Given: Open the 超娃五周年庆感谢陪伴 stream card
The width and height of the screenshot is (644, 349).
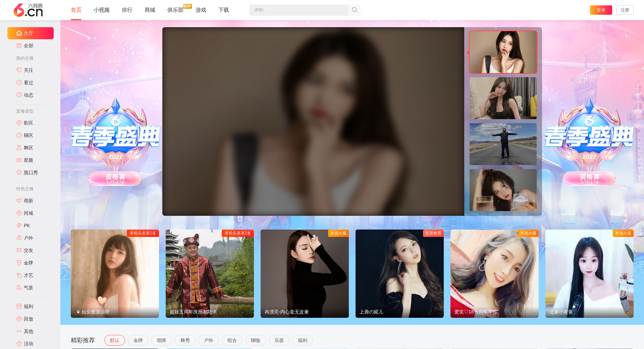Looking at the screenshot, I should 210,273.
